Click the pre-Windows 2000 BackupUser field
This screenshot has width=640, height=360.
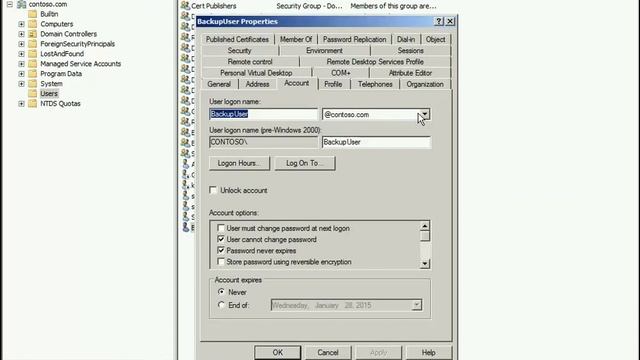click(x=376, y=142)
